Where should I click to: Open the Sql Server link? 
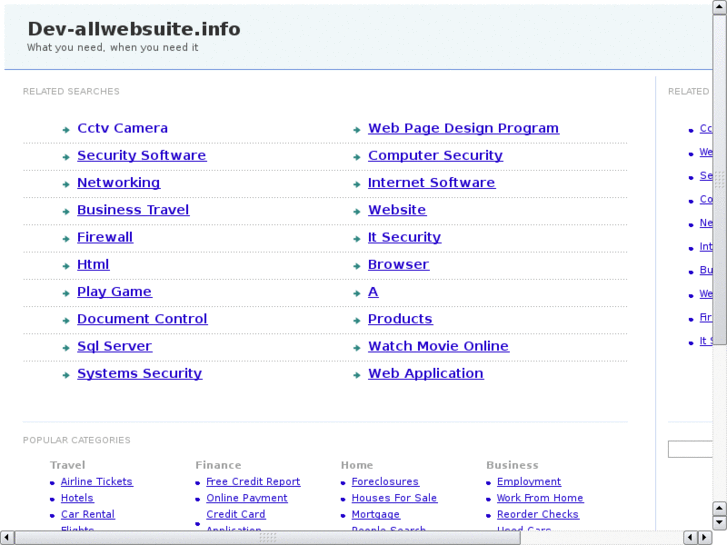point(114,346)
